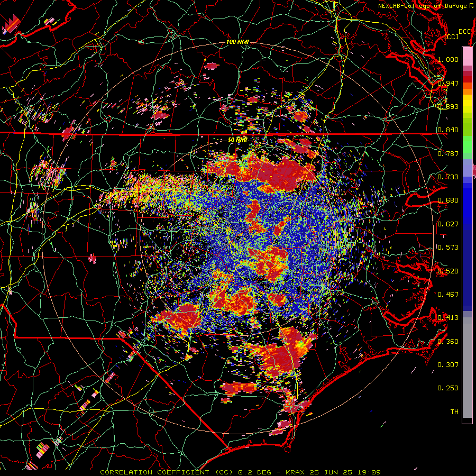Select the 0.520 scale label
The image size is (476, 476).
pos(448,271)
